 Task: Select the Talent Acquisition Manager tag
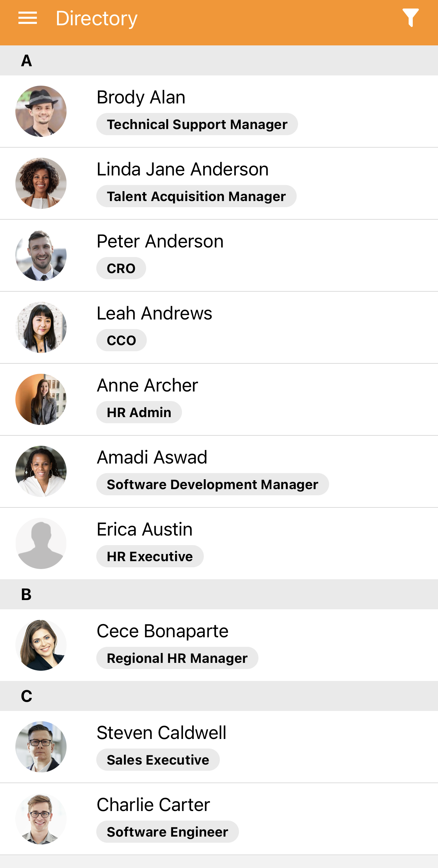[x=196, y=197]
